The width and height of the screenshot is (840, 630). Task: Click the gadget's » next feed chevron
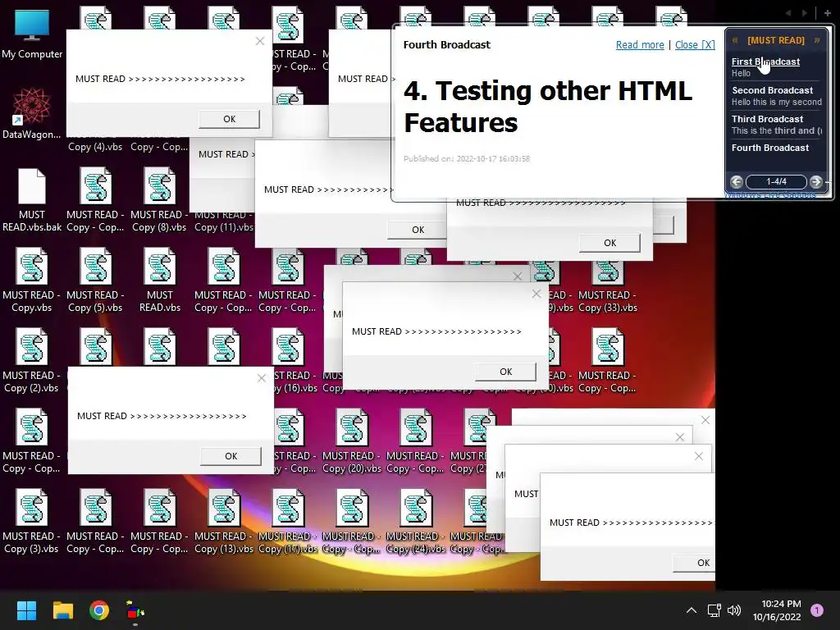click(x=817, y=40)
